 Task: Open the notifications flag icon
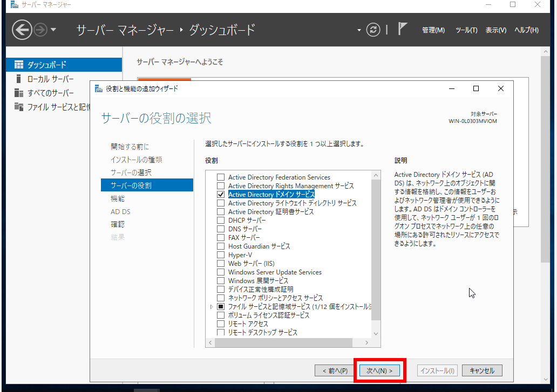pyautogui.click(x=402, y=29)
